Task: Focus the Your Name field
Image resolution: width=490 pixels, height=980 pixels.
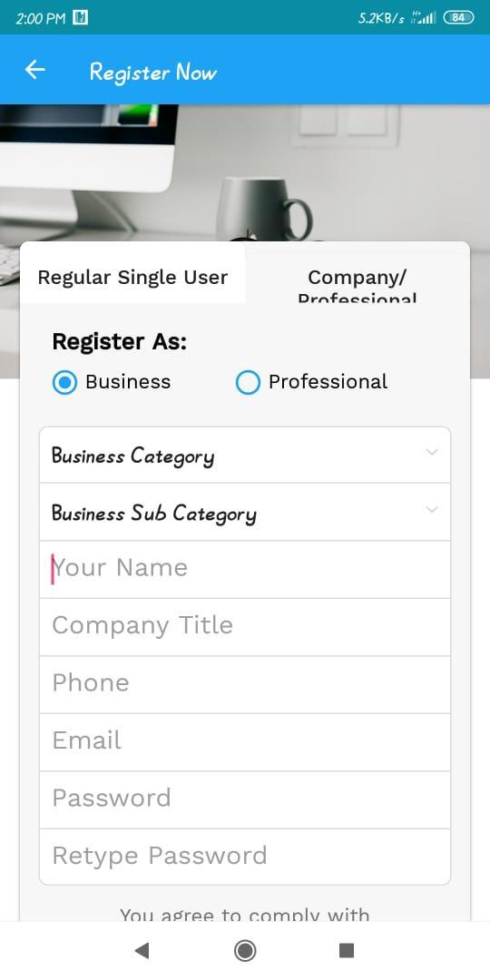Action: click(245, 569)
